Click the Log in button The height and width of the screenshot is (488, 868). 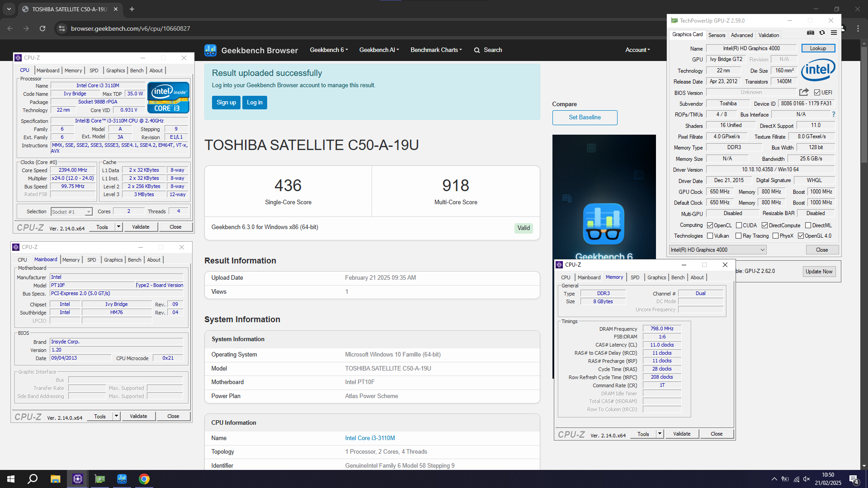point(255,103)
